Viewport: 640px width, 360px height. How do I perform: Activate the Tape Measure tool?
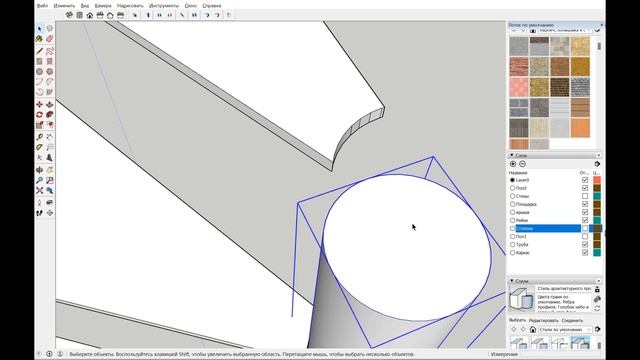point(40,137)
